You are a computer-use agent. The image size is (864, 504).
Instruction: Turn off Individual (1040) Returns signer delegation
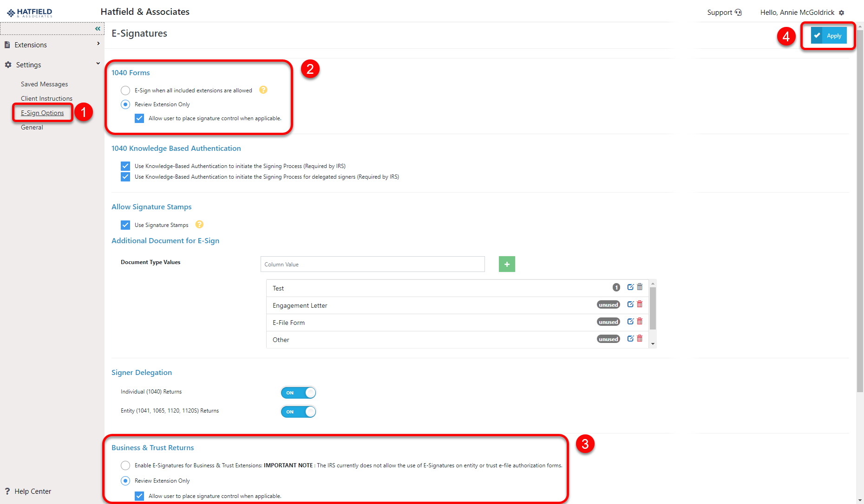[x=298, y=392]
